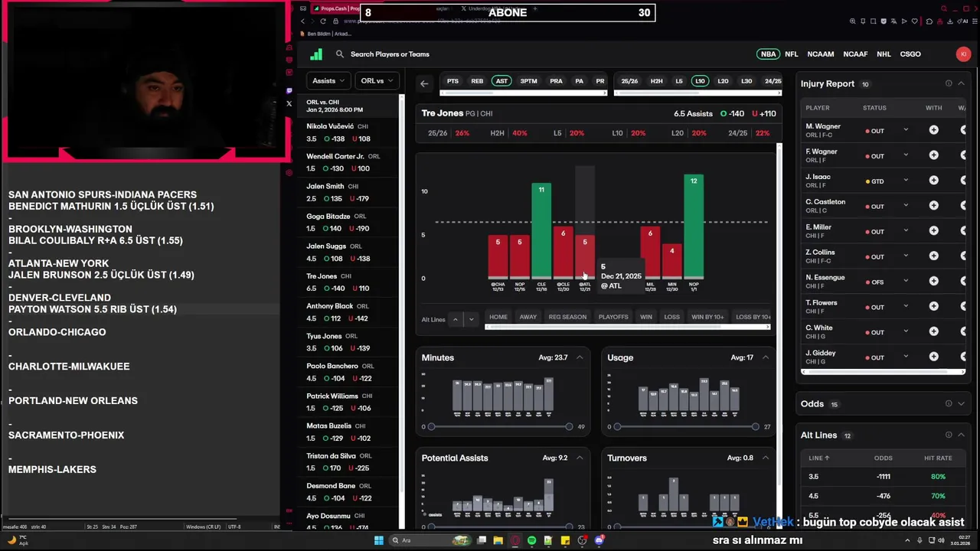Switch to the REB stat tab

[x=477, y=81]
